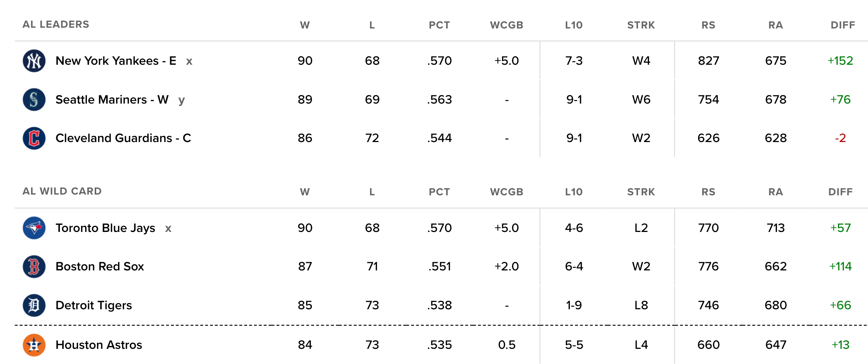Click the Detroit Tigers logo
The width and height of the screenshot is (868, 364).
34,305
